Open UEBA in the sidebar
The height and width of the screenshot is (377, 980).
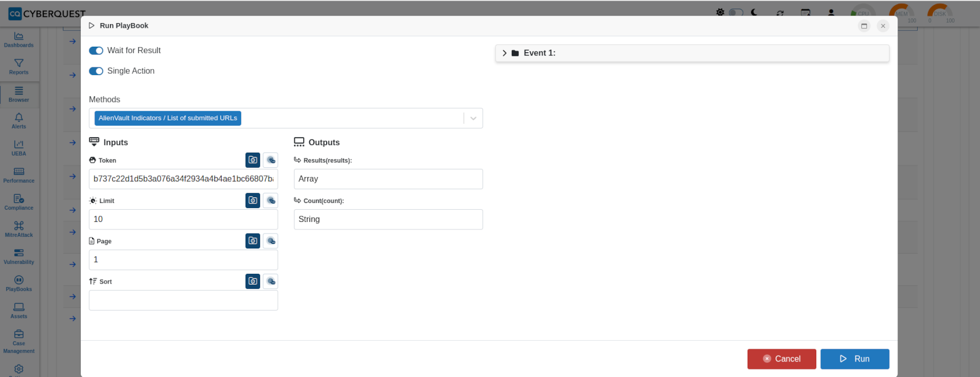click(x=19, y=148)
